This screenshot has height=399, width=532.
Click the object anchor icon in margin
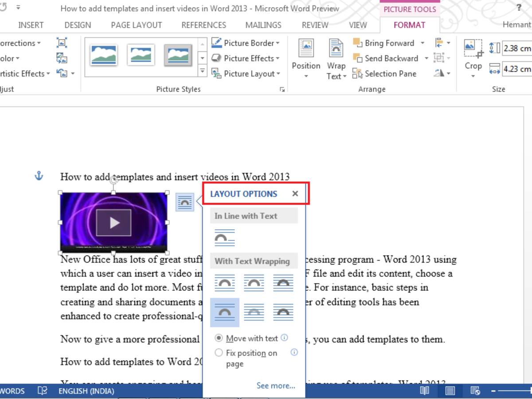coord(39,176)
